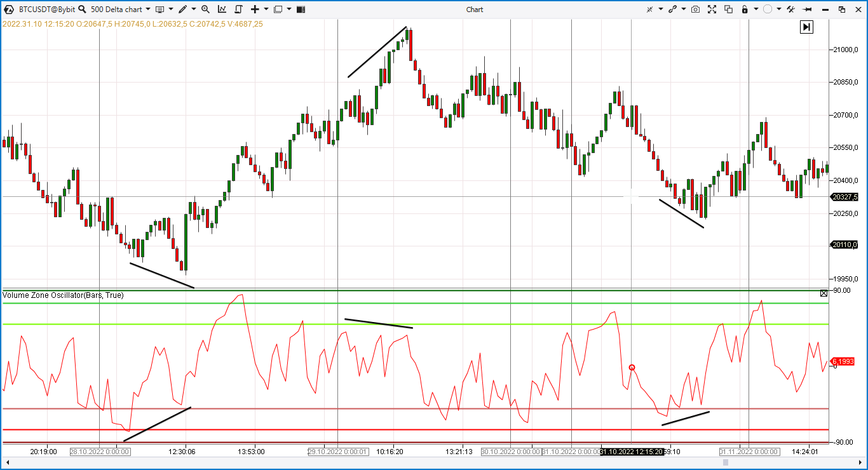The image size is (868, 470).
Task: Expand the drawing tools dropdown arrow
Action: coord(193,9)
